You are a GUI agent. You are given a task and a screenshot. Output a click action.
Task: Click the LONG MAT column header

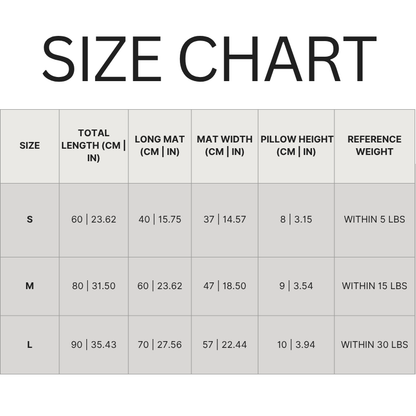(x=160, y=146)
